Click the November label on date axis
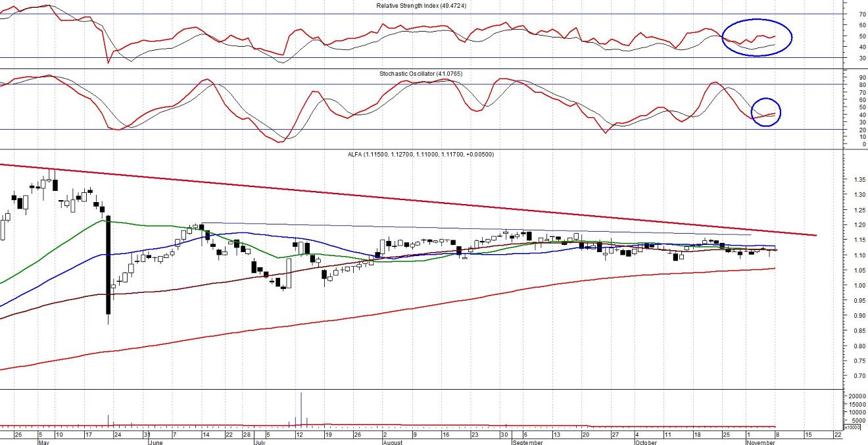This screenshot has height=445, width=868. tap(761, 442)
